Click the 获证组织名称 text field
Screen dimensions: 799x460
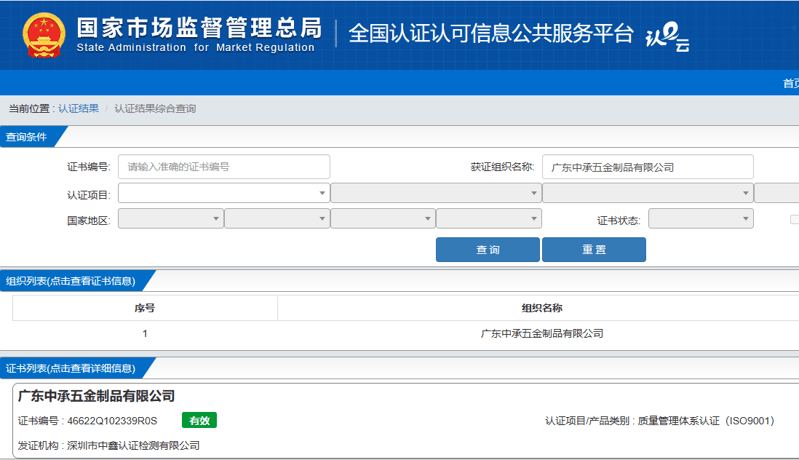(x=647, y=167)
